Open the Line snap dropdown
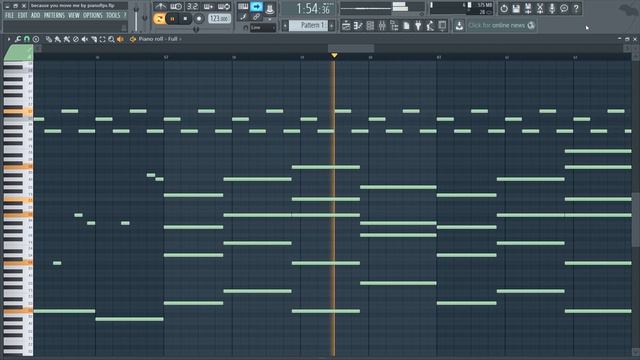Image resolution: width=640 pixels, height=360 pixels. 263,27
